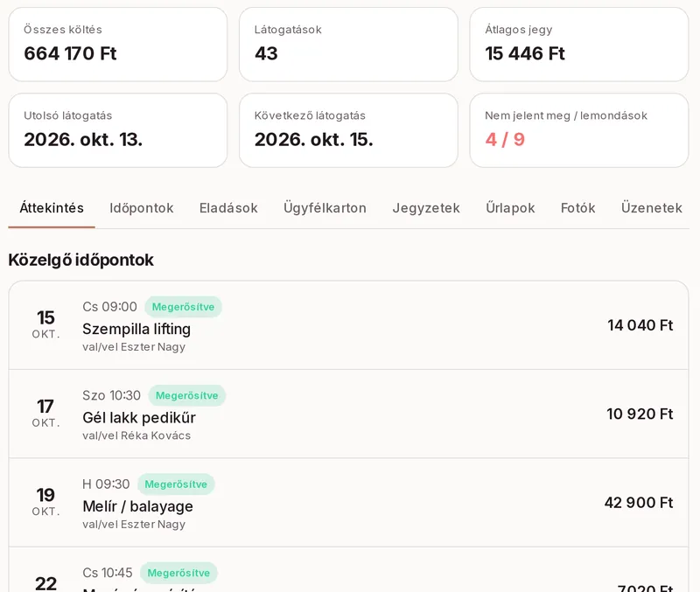Click the Közelgő időpontok heading
700x592 pixels.
click(80, 260)
